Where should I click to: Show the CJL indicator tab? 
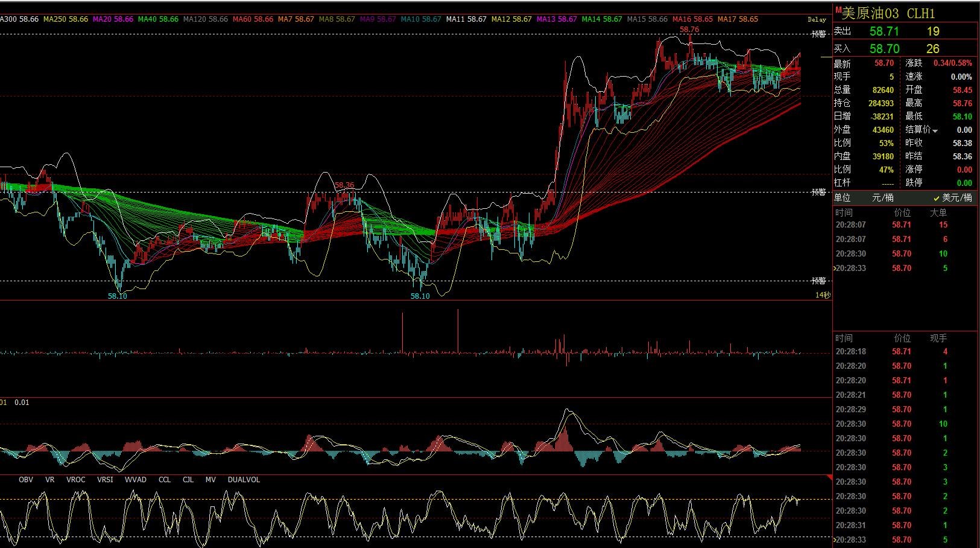tap(188, 480)
